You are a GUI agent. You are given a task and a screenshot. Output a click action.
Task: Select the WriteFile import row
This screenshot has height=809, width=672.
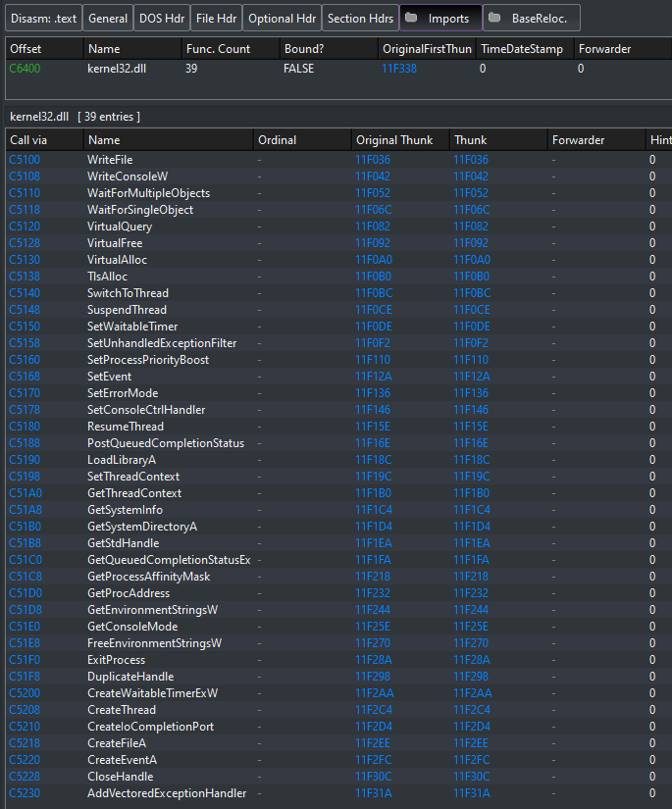coord(338,160)
